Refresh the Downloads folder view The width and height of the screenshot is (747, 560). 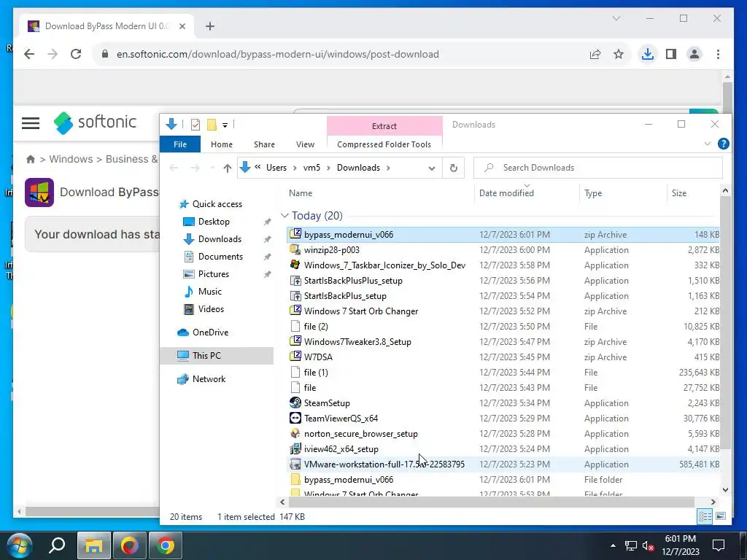(454, 168)
